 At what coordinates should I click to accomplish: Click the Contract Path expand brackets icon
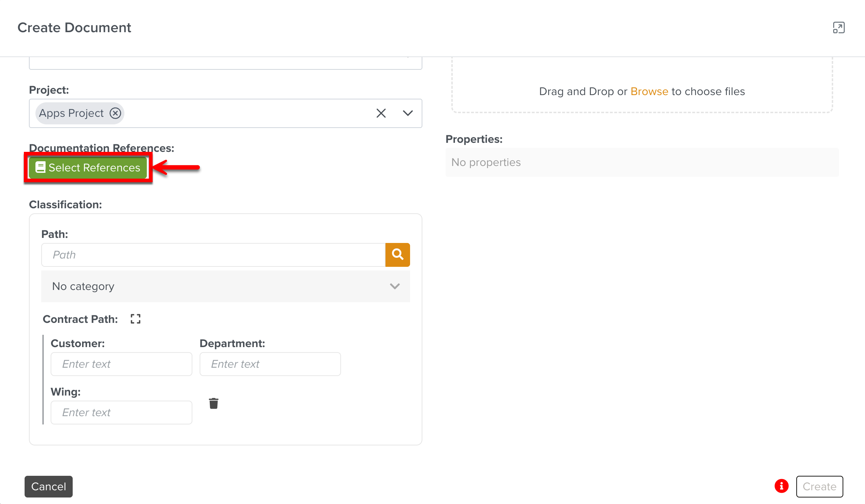135,319
